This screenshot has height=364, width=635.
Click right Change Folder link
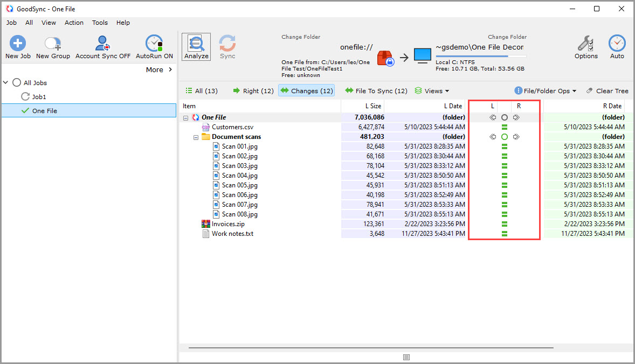coord(507,37)
